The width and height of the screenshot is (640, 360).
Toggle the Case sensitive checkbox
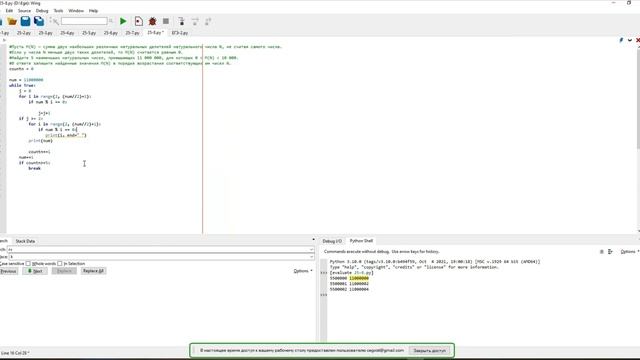pos(11,264)
